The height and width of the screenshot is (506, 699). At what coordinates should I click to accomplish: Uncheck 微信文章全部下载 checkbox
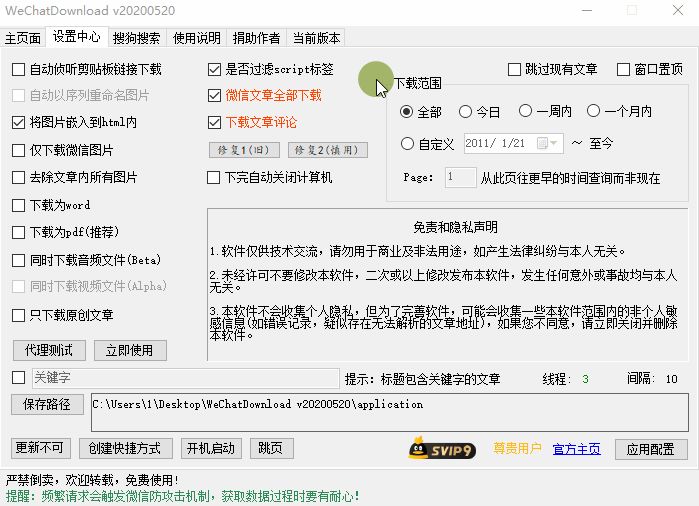214,95
